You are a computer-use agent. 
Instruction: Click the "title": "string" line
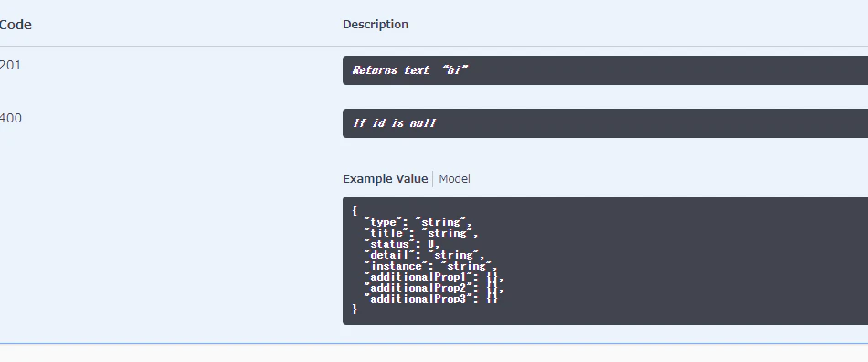(420, 233)
